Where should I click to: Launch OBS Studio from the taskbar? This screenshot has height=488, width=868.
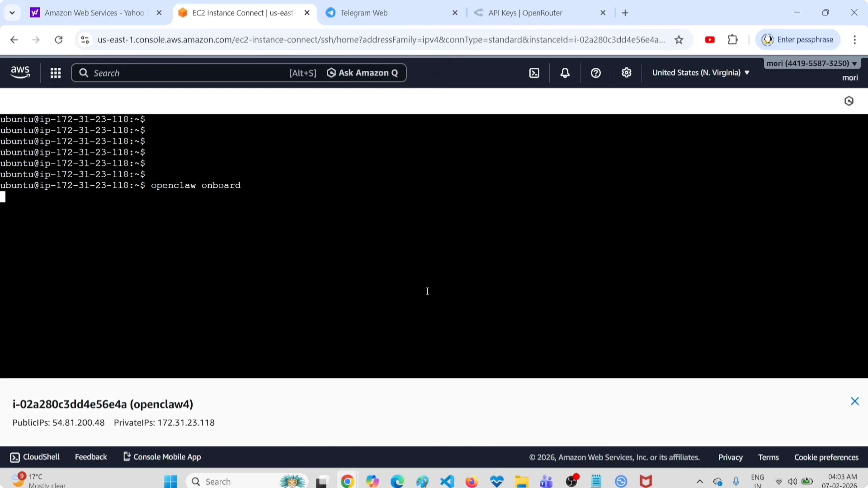[572, 481]
